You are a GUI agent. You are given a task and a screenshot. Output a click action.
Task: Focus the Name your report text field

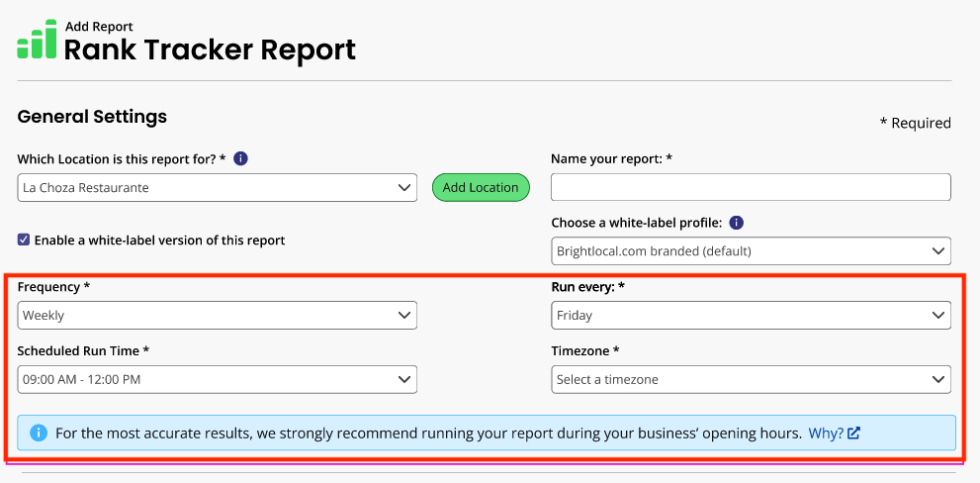click(x=751, y=187)
